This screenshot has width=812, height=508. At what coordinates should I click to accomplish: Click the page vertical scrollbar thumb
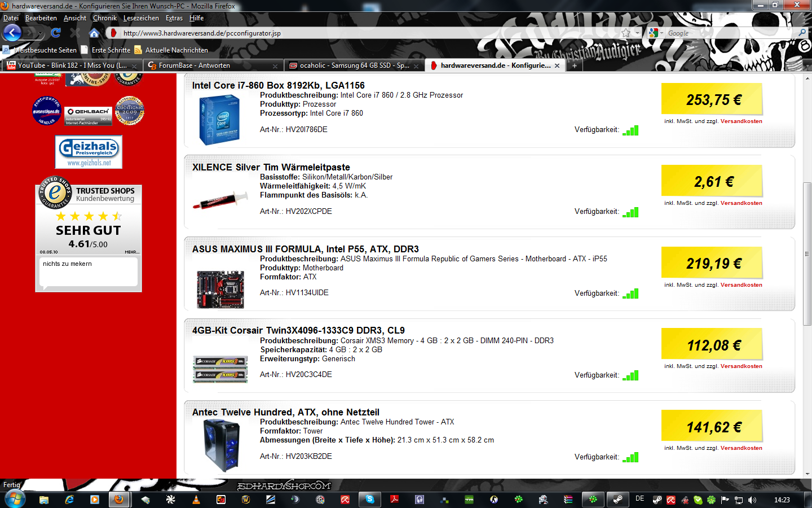pyautogui.click(x=807, y=253)
